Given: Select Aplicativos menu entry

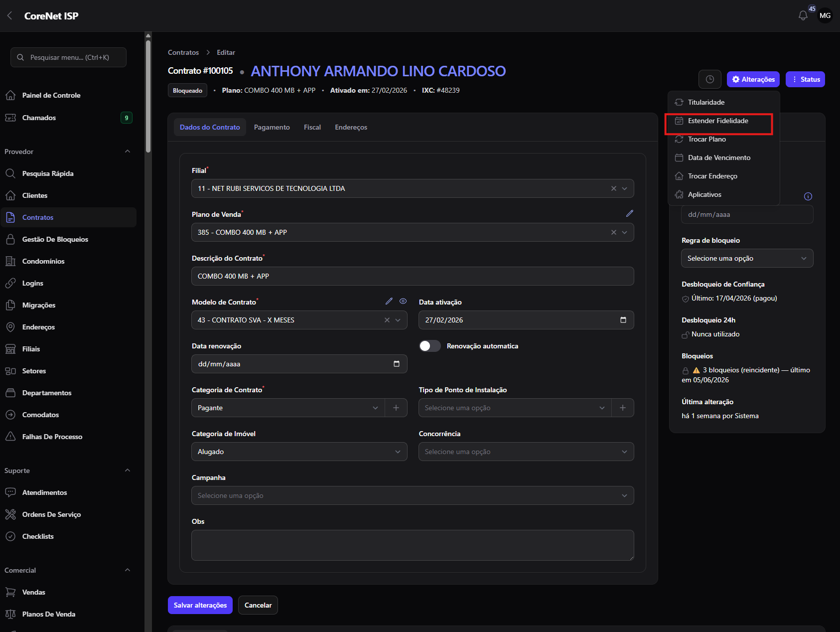Looking at the screenshot, I should tap(723, 194).
